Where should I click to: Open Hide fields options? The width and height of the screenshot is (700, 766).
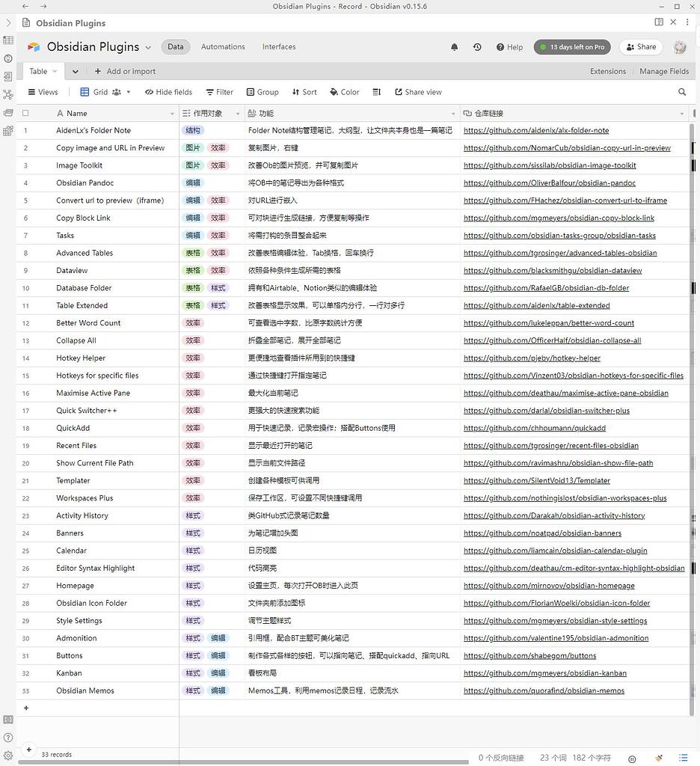click(168, 92)
